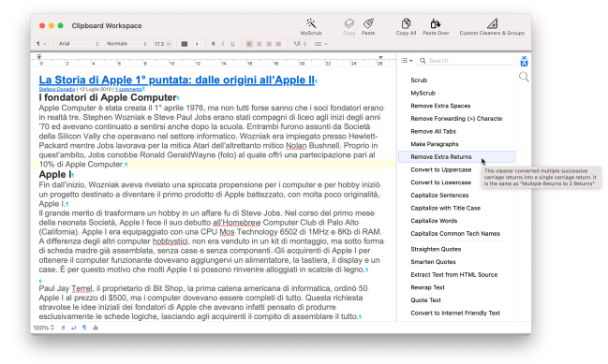This screenshot has width=608, height=364.
Task: Toggle the show invisibles pilcrow icon
Action: (84, 328)
